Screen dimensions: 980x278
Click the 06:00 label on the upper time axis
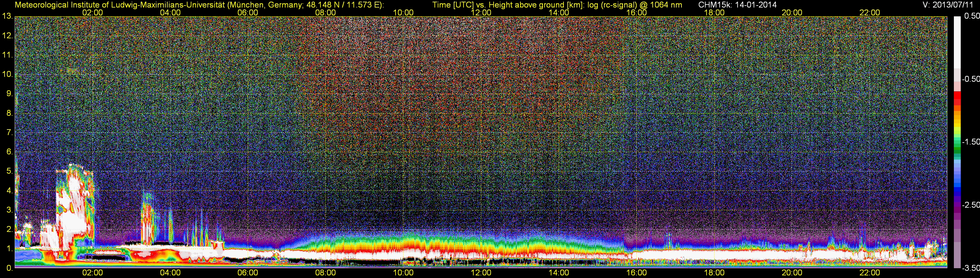tap(248, 12)
